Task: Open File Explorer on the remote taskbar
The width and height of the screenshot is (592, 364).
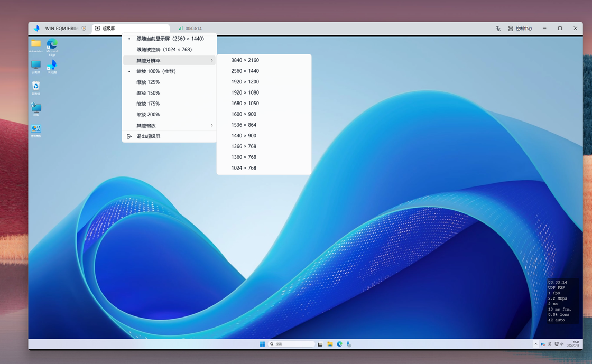Action: click(330, 344)
